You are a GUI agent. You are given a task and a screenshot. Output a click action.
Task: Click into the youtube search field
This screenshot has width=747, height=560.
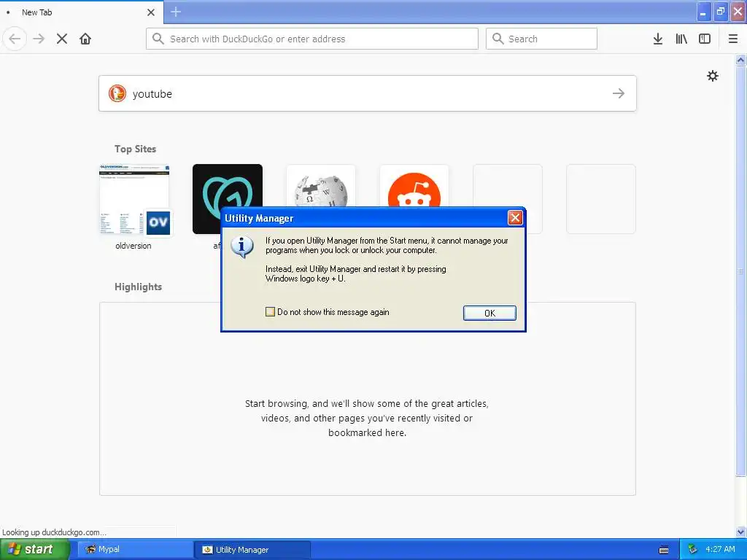[367, 93]
